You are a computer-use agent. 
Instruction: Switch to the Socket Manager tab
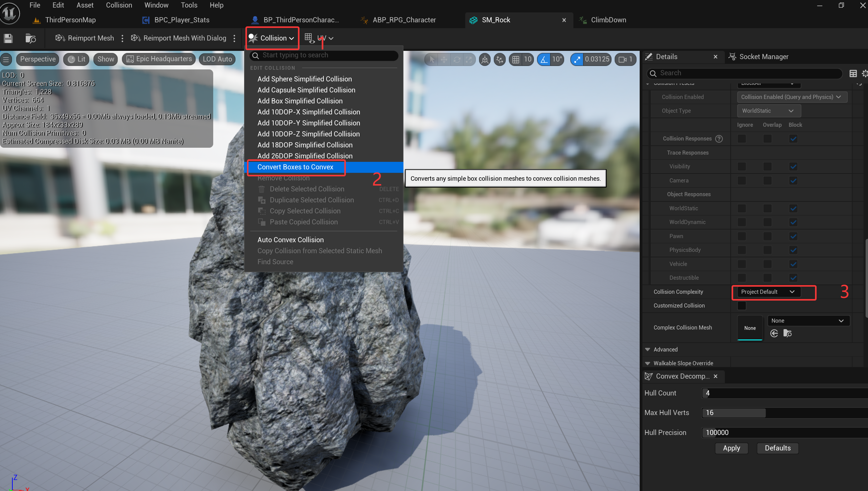[x=759, y=57]
